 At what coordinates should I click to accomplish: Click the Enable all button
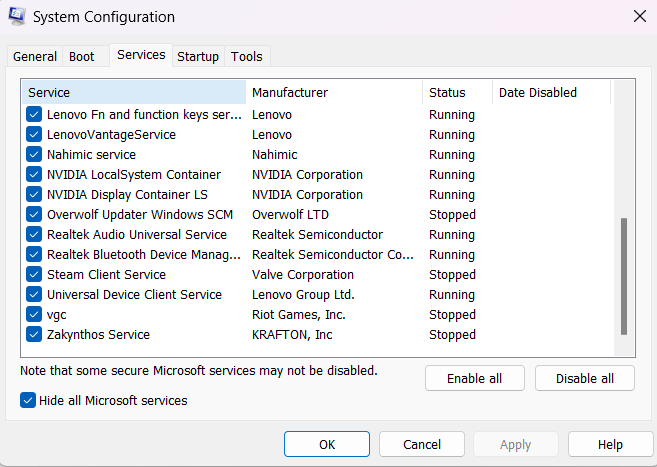pyautogui.click(x=474, y=379)
